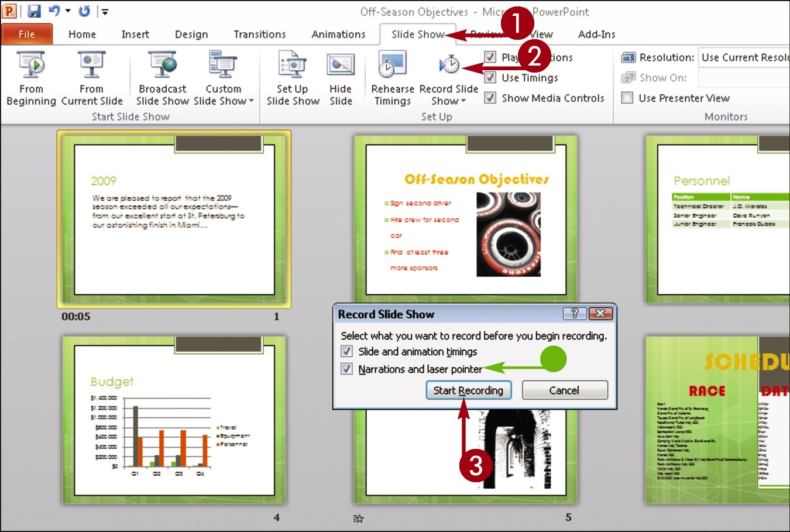The image size is (790, 532).
Task: Toggle Slide and animation timings checkbox
Action: (347, 351)
